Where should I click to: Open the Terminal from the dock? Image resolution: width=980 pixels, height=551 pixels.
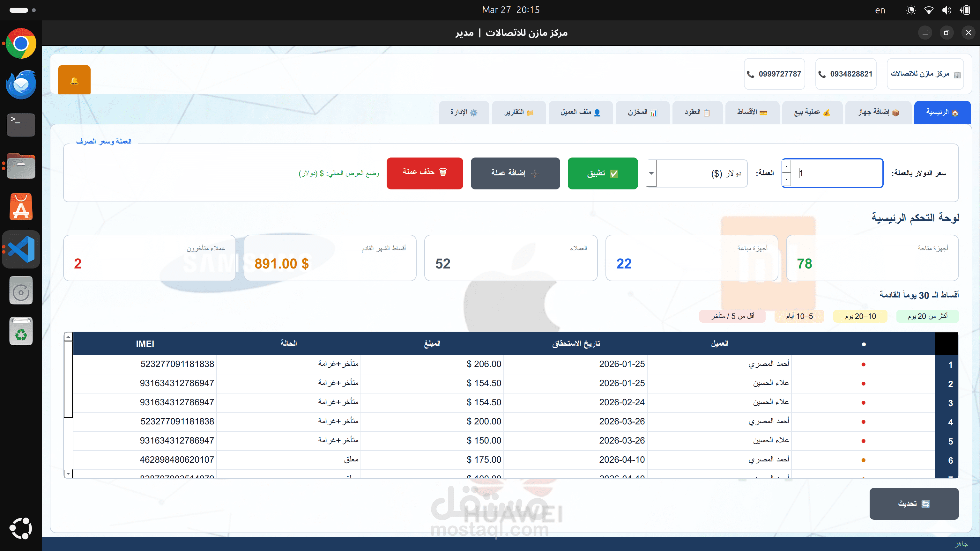21,125
